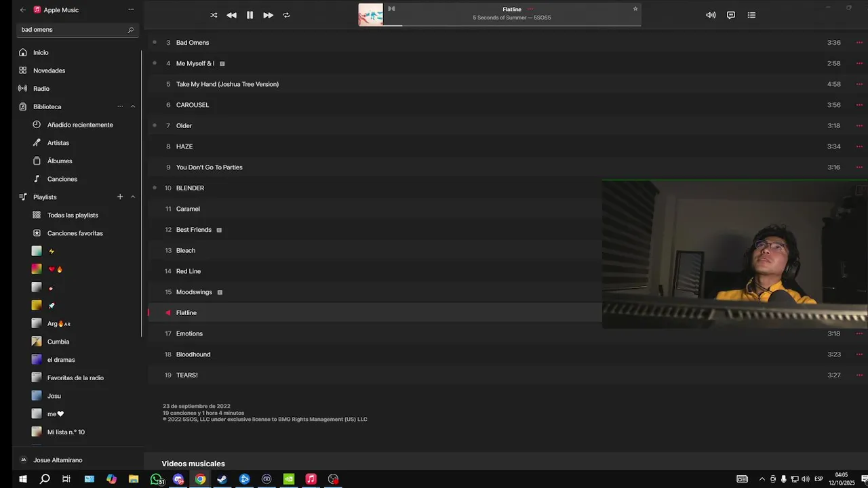The image size is (868, 488).
Task: Open the Apple Music more-options menu
Action: pos(131,10)
